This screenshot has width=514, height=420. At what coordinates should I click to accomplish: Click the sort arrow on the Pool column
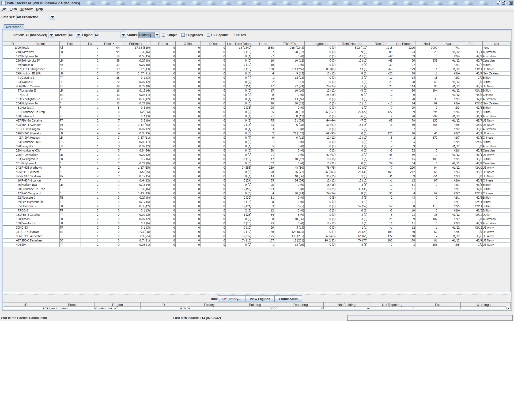(114, 44)
